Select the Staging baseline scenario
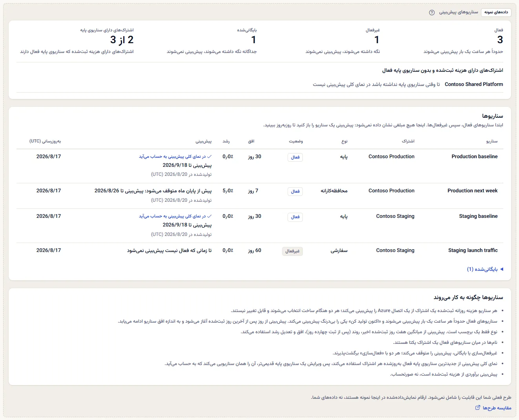Viewport: 519px width, 420px height. (478, 216)
